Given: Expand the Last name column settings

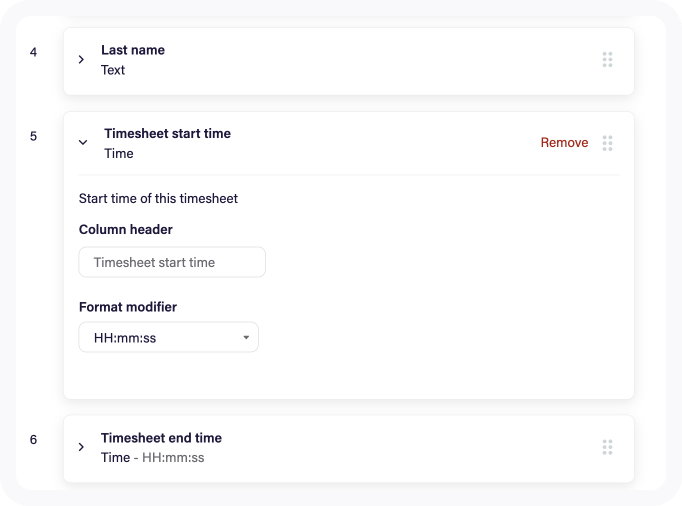Looking at the screenshot, I should (x=81, y=60).
